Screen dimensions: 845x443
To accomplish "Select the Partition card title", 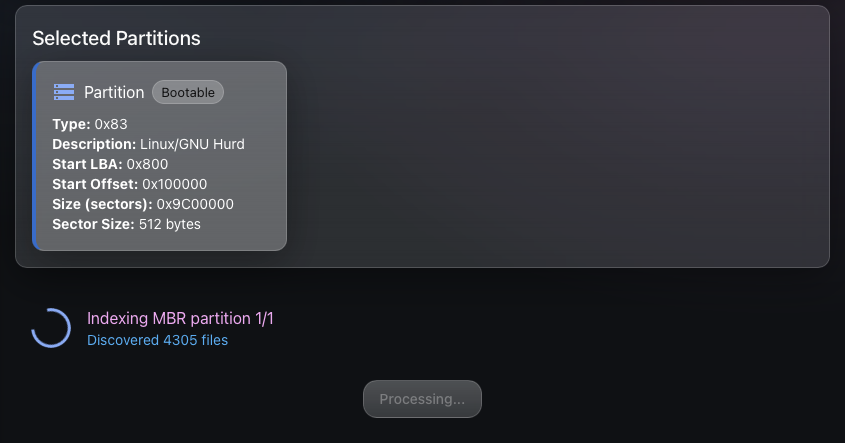I will tap(114, 92).
